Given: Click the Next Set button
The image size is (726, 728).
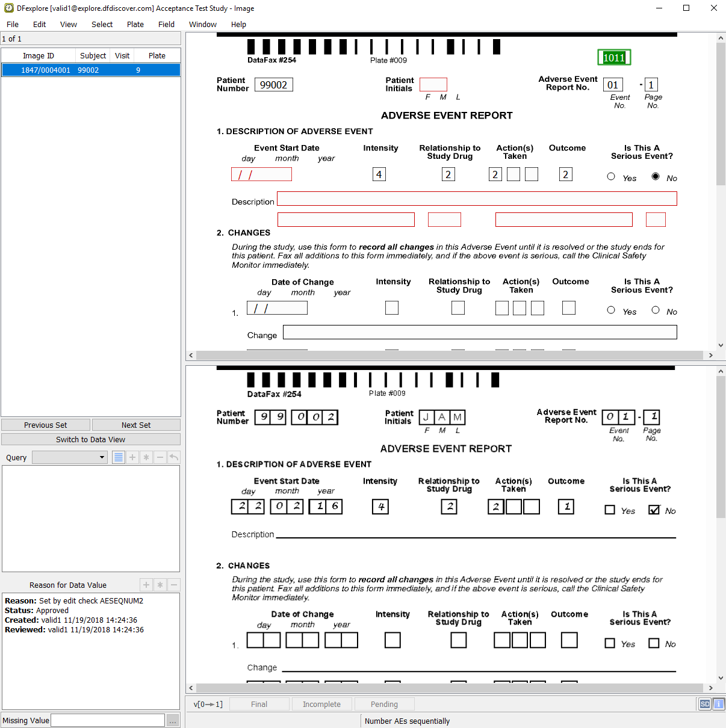Looking at the screenshot, I should [136, 425].
